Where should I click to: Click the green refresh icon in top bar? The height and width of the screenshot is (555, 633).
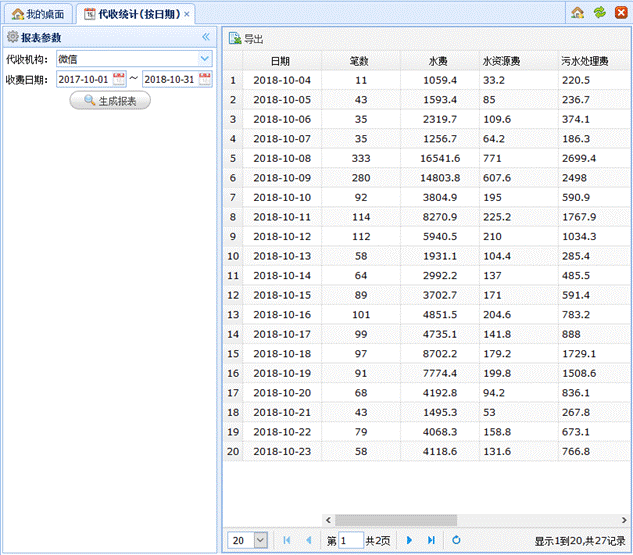599,13
